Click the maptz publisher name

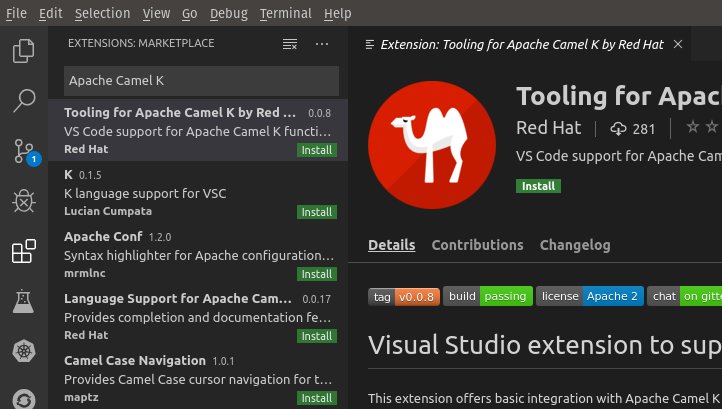pos(81,397)
